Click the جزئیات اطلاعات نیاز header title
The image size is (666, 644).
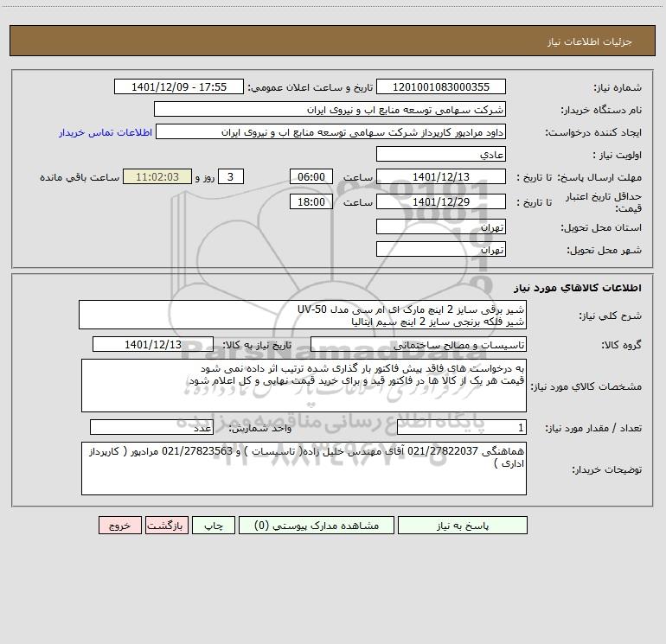590,41
